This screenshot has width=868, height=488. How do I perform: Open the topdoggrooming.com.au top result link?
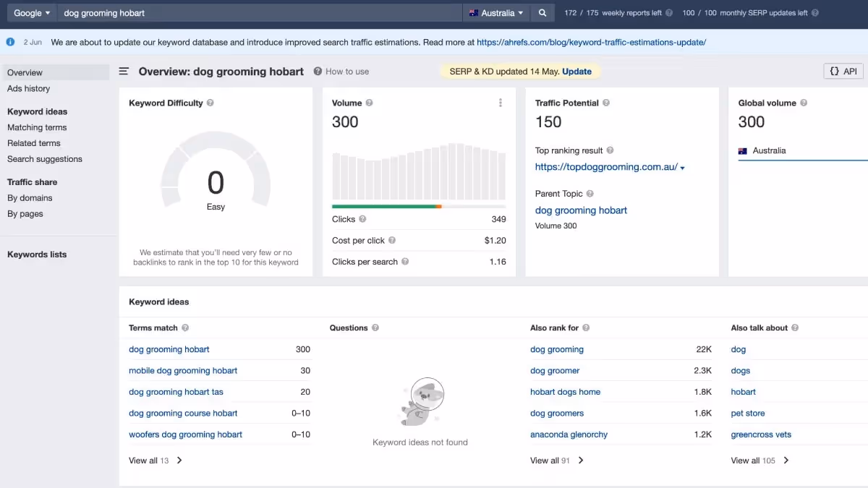(606, 167)
